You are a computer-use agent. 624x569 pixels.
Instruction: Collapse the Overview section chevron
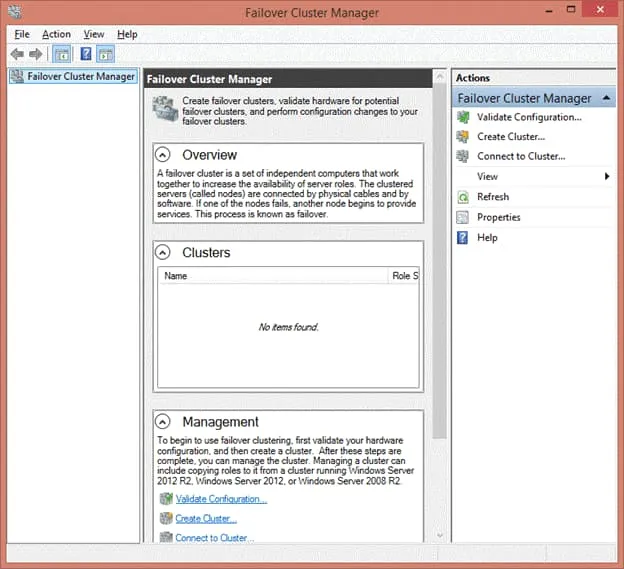pyautogui.click(x=163, y=155)
